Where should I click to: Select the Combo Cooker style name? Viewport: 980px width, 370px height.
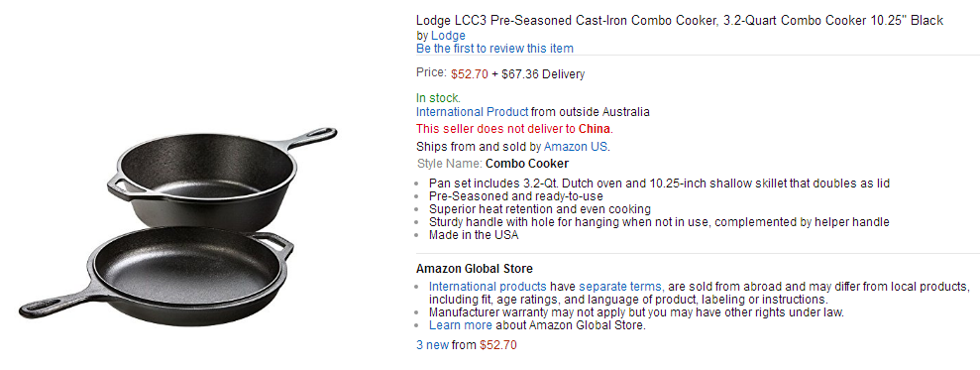pyautogui.click(x=527, y=164)
